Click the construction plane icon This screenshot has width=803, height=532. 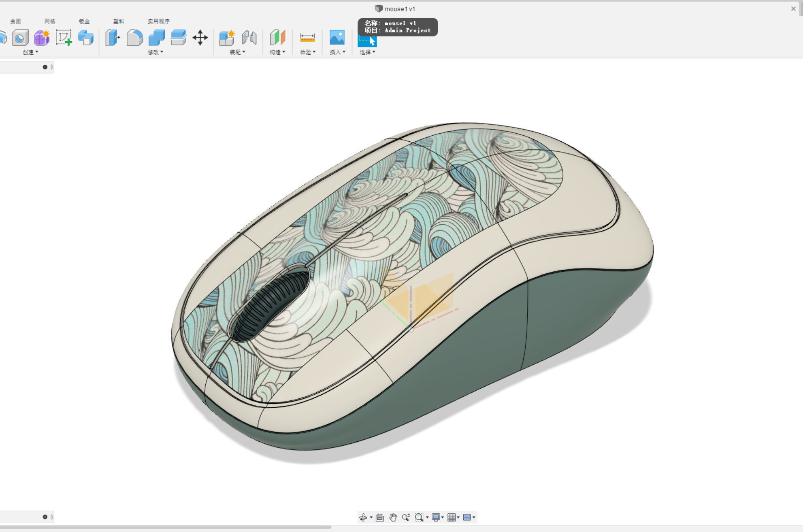tap(277, 38)
